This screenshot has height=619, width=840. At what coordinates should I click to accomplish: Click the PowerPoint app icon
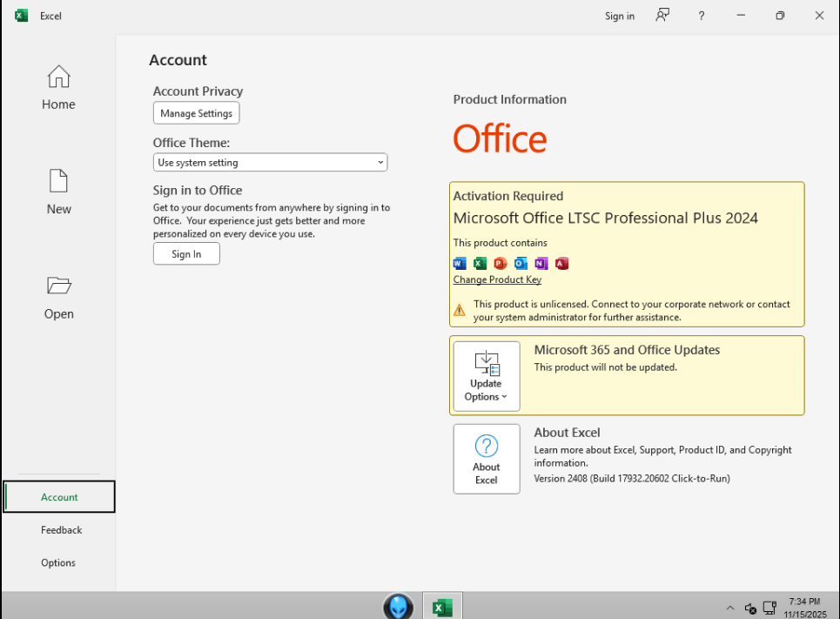[x=500, y=263]
